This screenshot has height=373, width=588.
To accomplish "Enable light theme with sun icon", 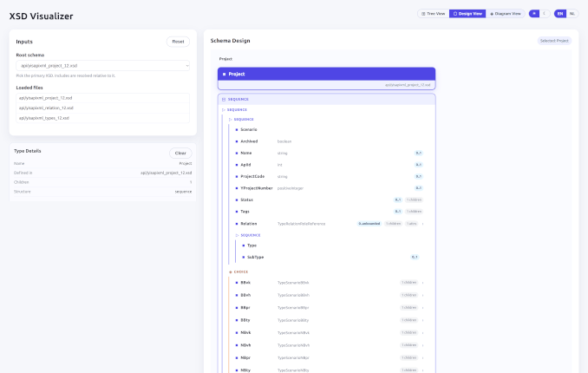I will [535, 14].
